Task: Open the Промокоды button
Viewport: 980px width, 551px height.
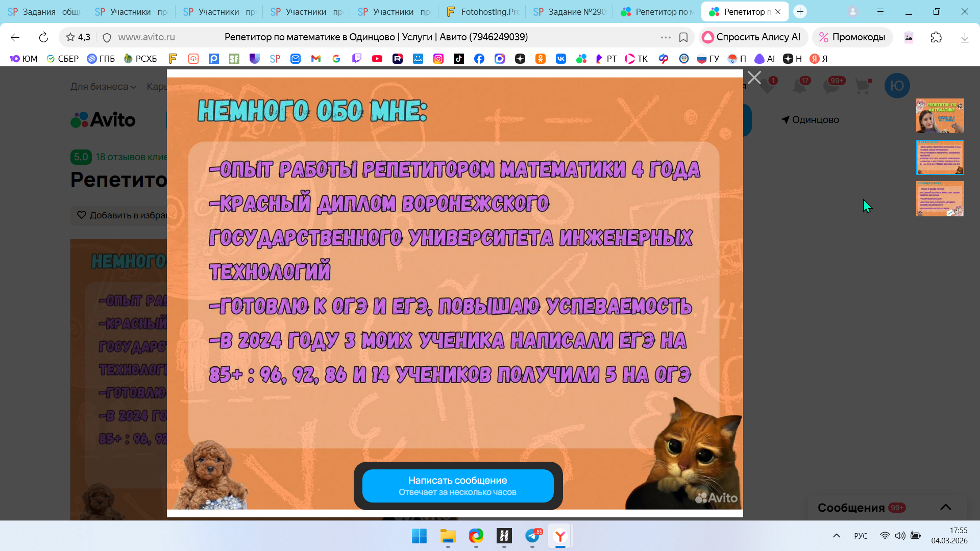Action: coord(852,37)
